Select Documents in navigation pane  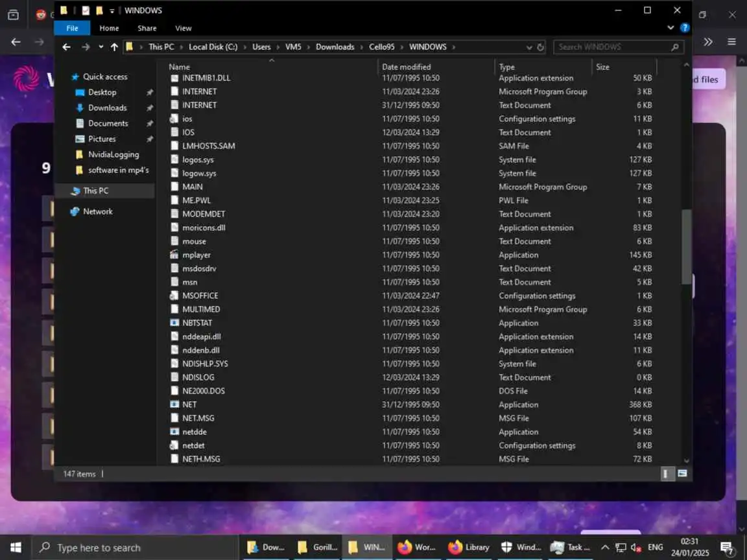tap(108, 123)
